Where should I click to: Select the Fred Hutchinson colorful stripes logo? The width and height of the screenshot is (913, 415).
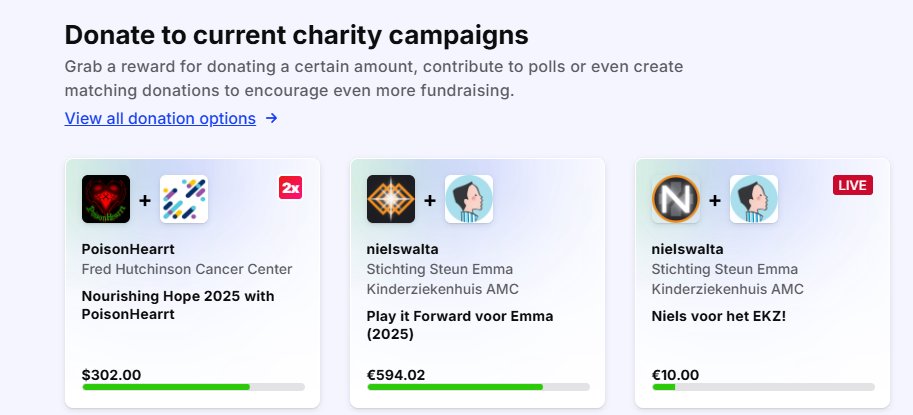[184, 199]
